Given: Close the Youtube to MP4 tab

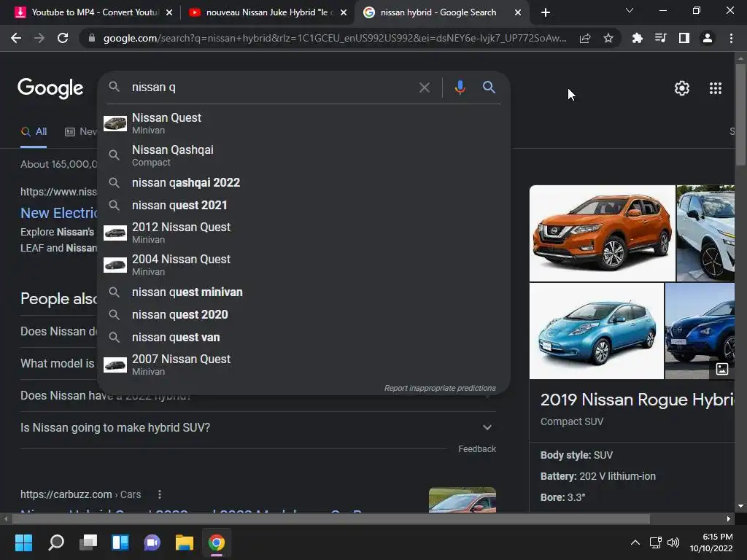Looking at the screenshot, I should point(169,12).
